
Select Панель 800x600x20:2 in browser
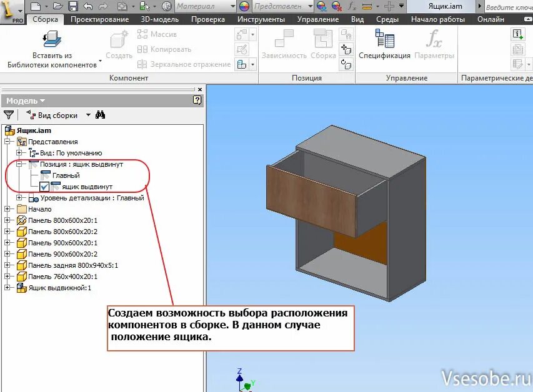tap(62, 232)
